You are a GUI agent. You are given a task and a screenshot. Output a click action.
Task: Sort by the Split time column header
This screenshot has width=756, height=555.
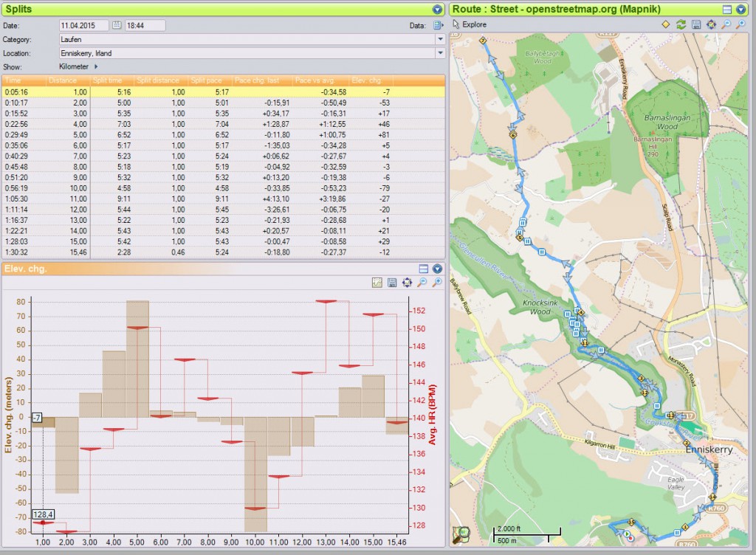point(112,80)
